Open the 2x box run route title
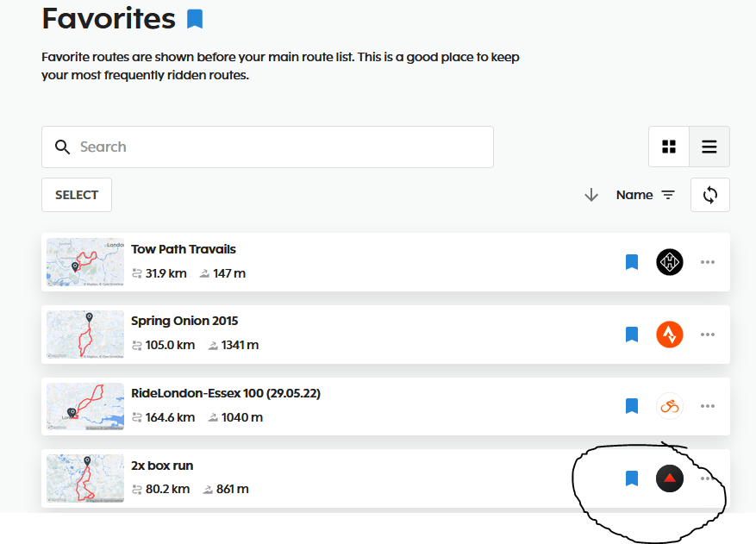 click(x=162, y=466)
